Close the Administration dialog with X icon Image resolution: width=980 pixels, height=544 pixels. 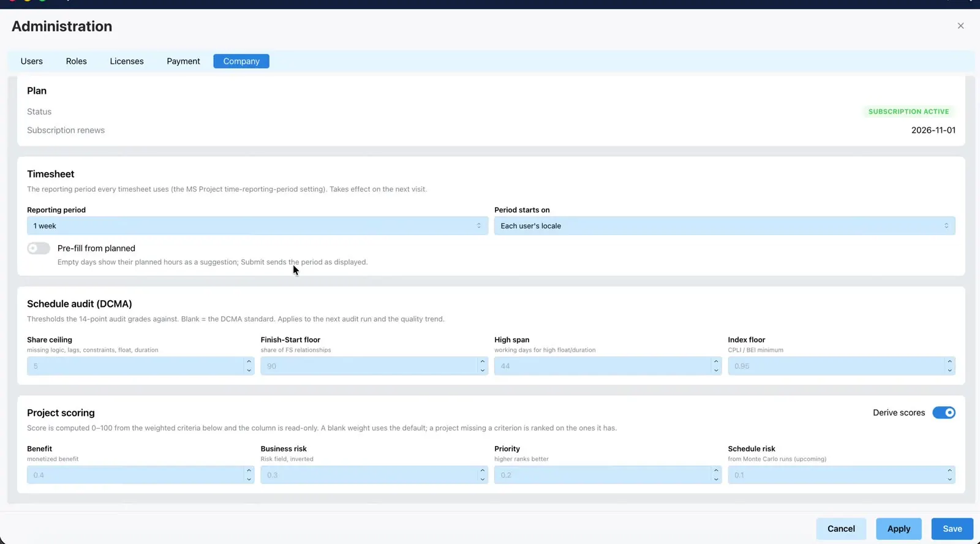click(x=960, y=26)
